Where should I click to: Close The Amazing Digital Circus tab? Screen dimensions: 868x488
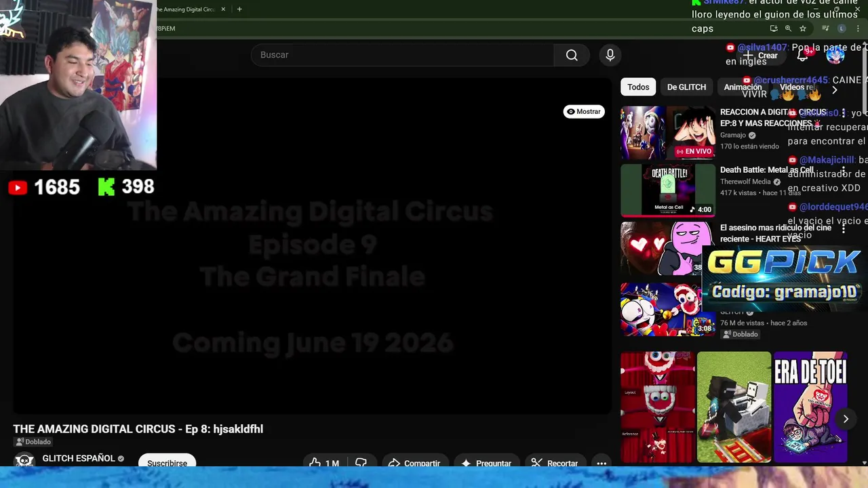[223, 9]
